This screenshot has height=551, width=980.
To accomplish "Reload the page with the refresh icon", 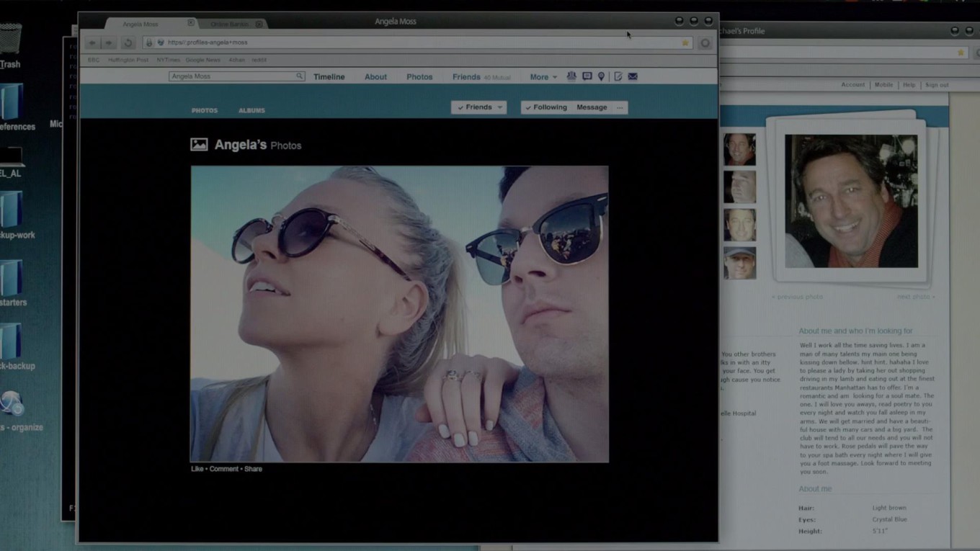I will coord(128,42).
